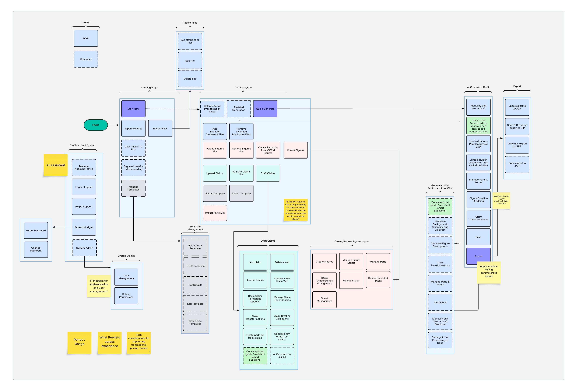Click the Change Password box
Viewport: 576px width, 392px height.
(36, 249)
